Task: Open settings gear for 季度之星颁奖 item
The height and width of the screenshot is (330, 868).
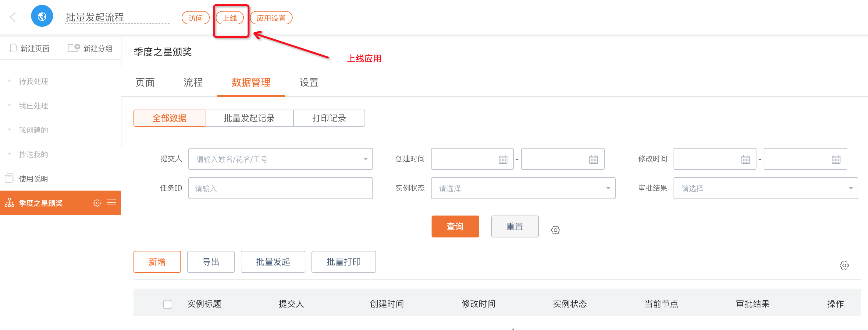Action: click(x=97, y=203)
